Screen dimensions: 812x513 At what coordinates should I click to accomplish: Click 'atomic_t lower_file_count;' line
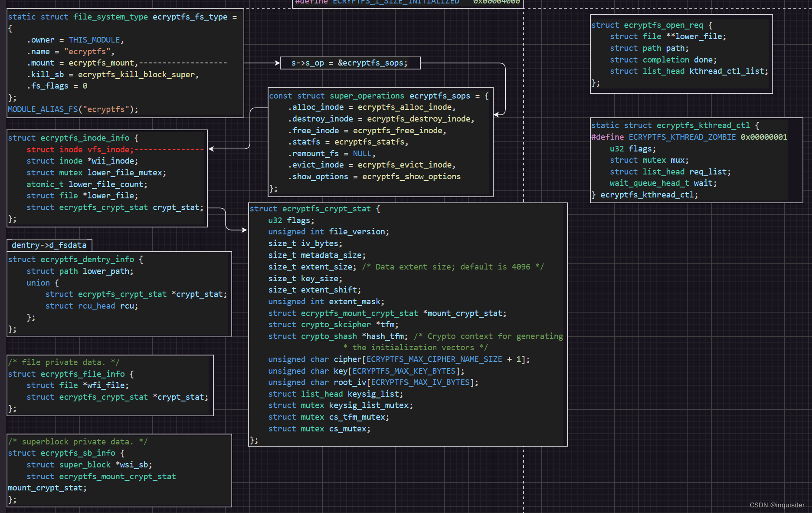(x=87, y=184)
